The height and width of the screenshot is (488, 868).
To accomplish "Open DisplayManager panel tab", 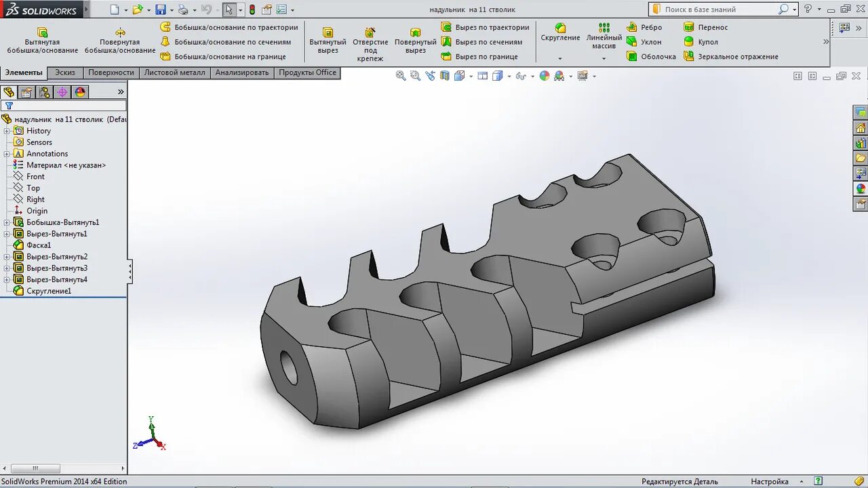I will coord(80,91).
